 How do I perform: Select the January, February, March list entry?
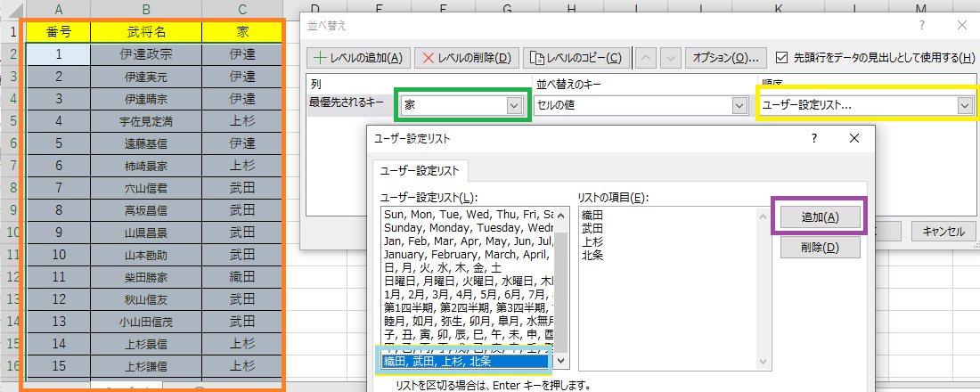coord(466,255)
